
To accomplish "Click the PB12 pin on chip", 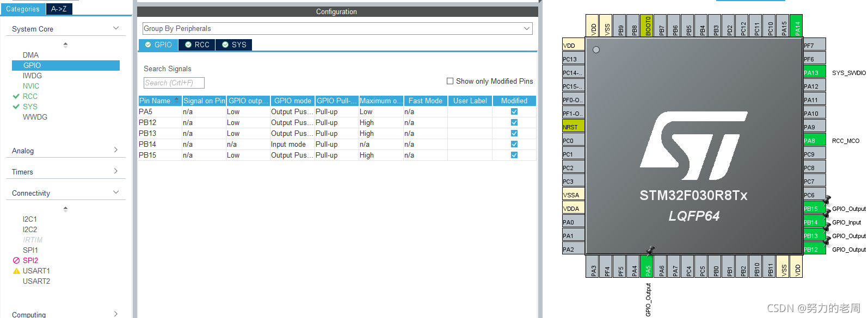I will (814, 248).
